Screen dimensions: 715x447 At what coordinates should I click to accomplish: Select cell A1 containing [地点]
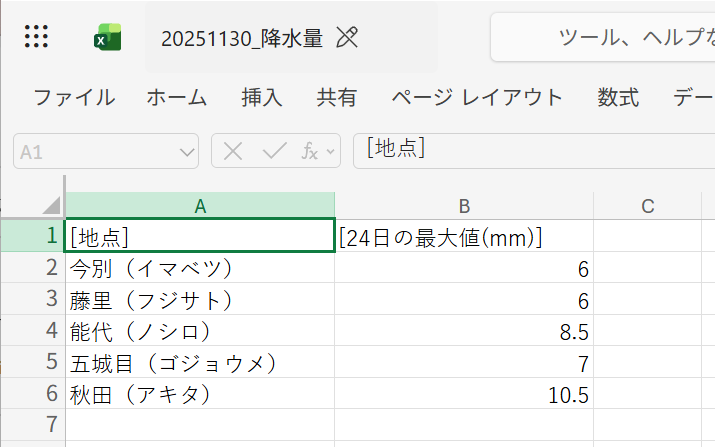(x=200, y=236)
